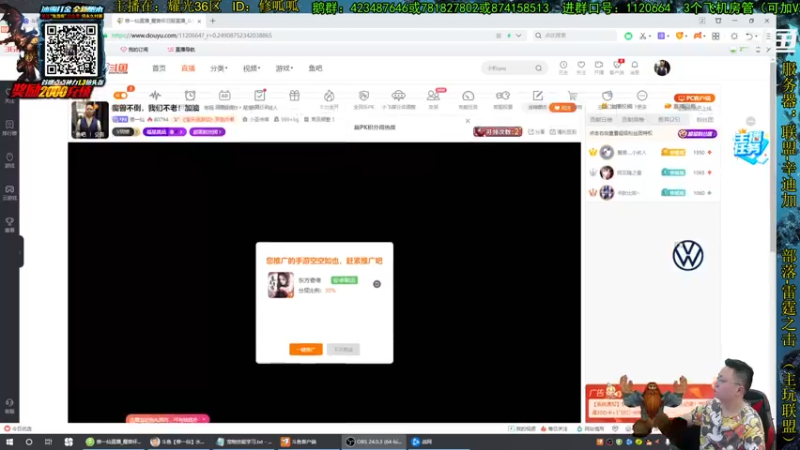Open 我的订阅 bookmark
The image size is (800, 450).
(134, 49)
